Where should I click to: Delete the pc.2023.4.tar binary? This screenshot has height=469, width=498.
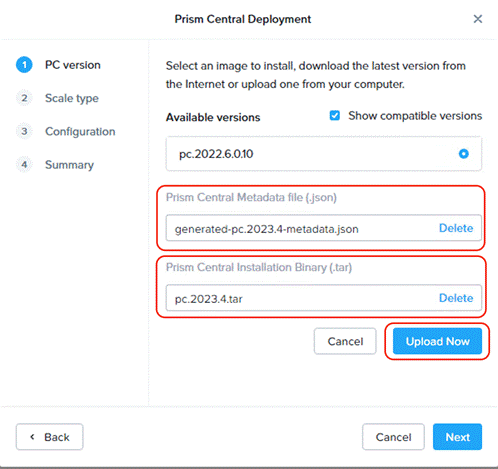[x=456, y=298]
